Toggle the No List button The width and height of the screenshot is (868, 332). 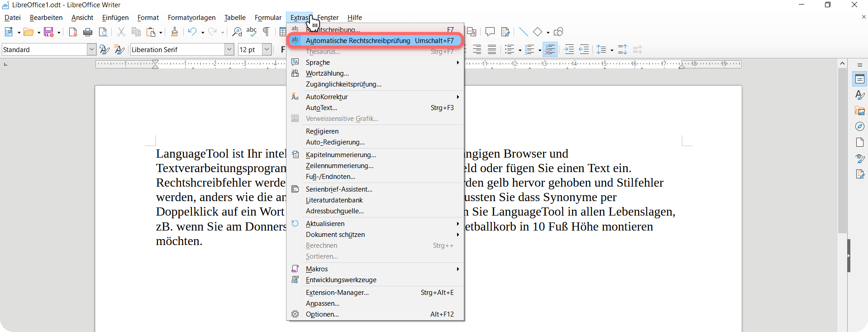pyautogui.click(x=550, y=49)
